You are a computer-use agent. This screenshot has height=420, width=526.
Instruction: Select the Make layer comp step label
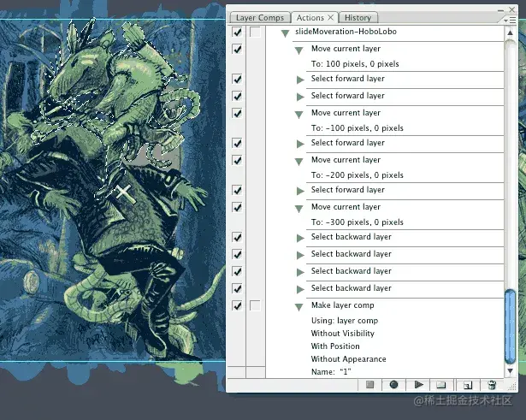pyautogui.click(x=342, y=305)
